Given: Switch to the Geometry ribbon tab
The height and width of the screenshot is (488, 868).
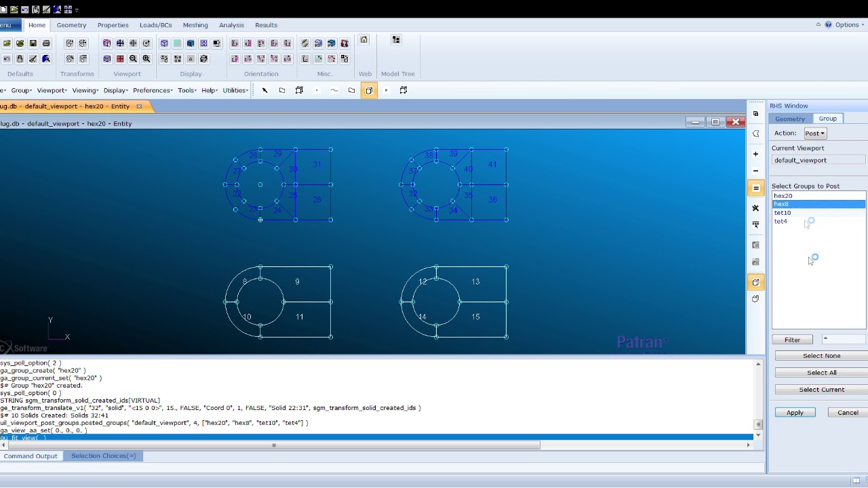Looking at the screenshot, I should coord(71,25).
